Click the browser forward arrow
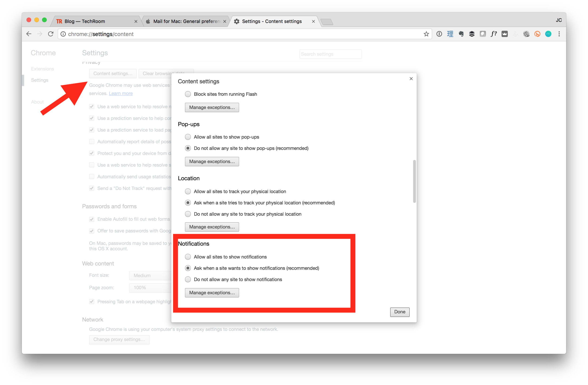 [x=40, y=34]
